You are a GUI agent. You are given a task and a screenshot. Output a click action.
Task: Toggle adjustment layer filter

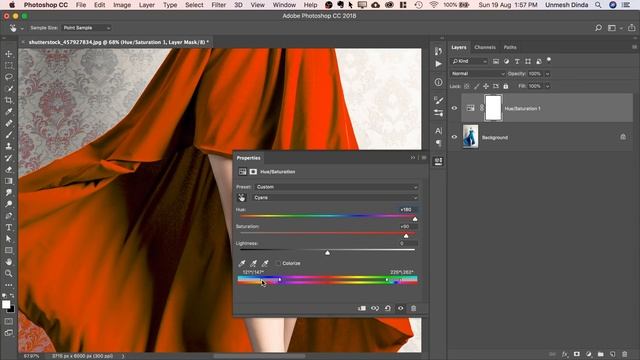tap(507, 61)
